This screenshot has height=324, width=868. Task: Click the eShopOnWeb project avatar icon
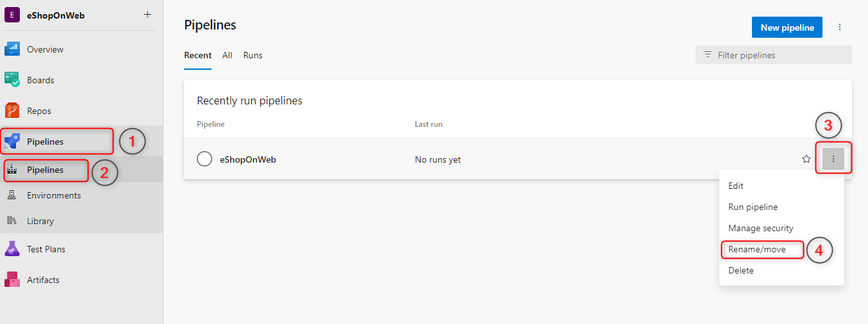coord(12,15)
